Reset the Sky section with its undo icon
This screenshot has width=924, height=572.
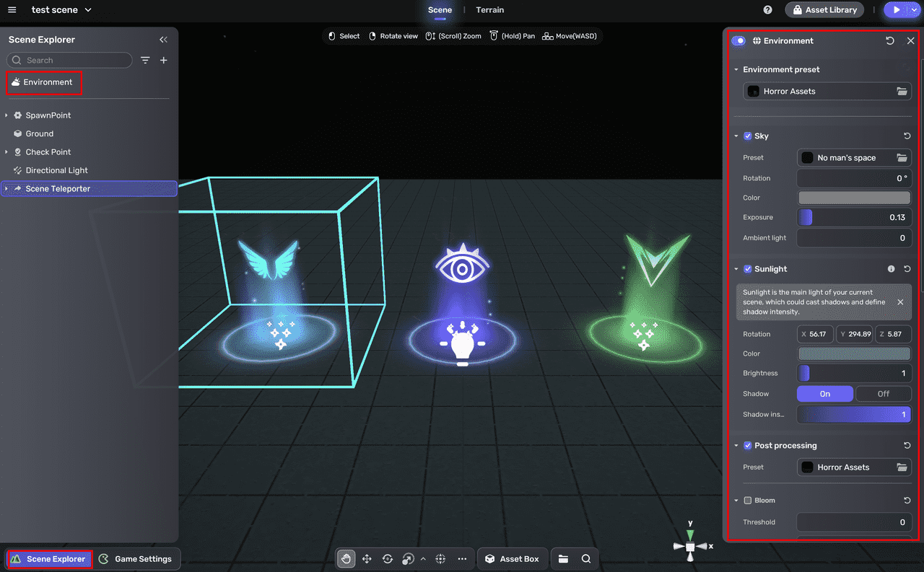[x=907, y=136]
